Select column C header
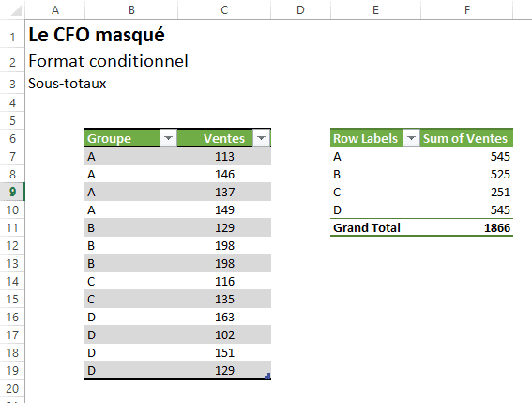 click(224, 9)
